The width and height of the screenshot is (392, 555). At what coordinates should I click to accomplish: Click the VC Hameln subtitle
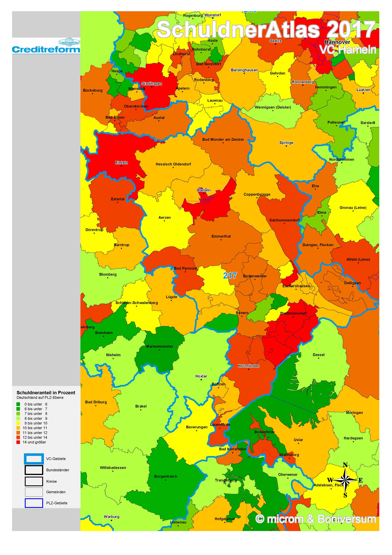tap(348, 50)
